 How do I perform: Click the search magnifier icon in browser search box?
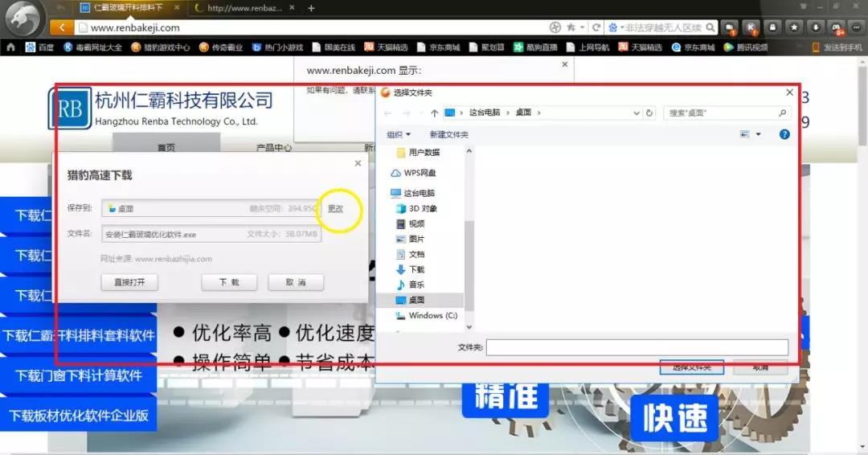[710, 27]
